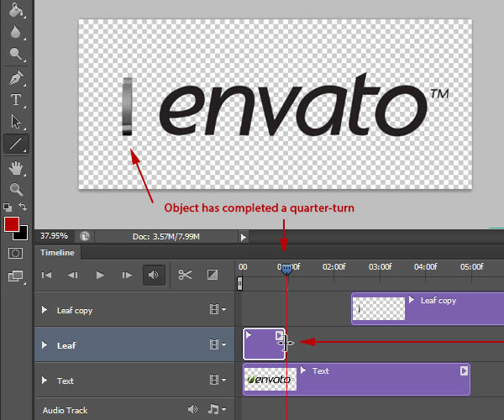
Task: Expand the Leaf clip left triangle
Action: pos(248,335)
